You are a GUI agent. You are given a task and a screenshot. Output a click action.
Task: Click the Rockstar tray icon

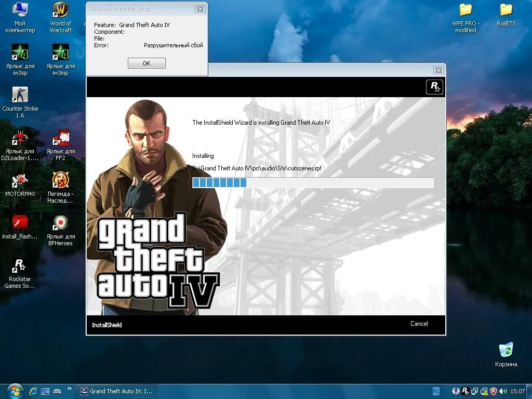click(465, 391)
